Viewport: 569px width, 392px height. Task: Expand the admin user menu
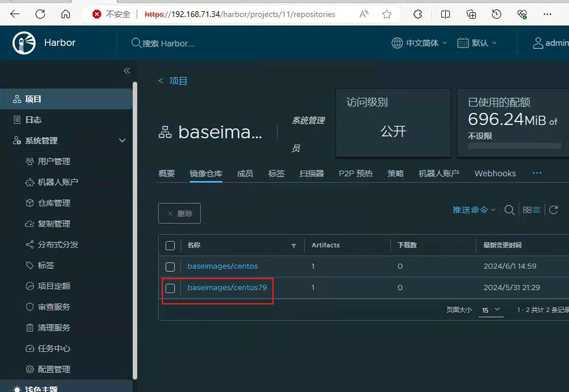[550, 43]
